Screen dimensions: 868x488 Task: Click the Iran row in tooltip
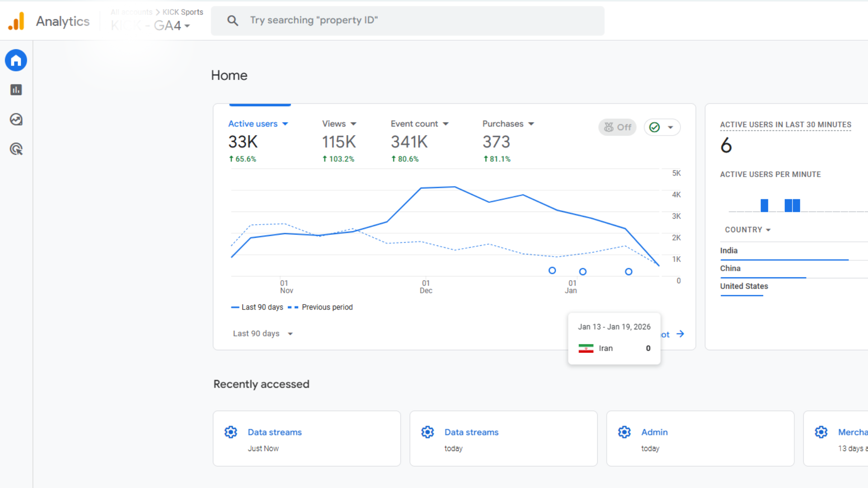pos(614,348)
